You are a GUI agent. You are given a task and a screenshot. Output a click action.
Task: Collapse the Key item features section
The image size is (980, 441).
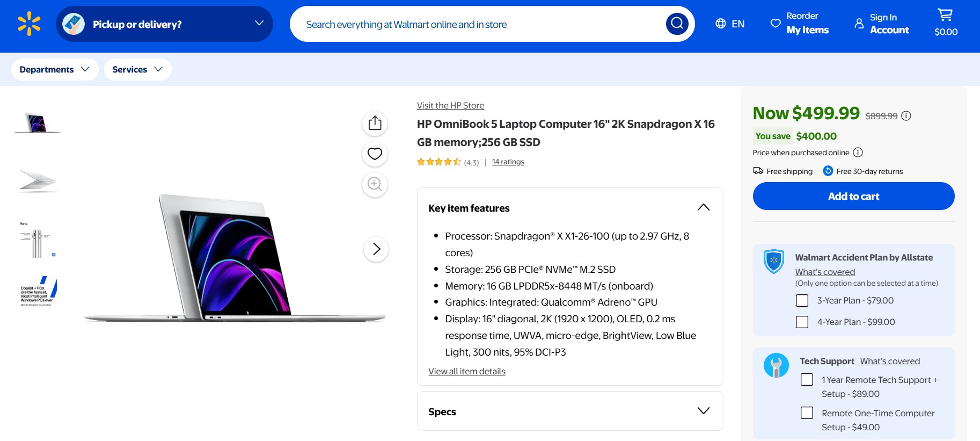coord(703,207)
